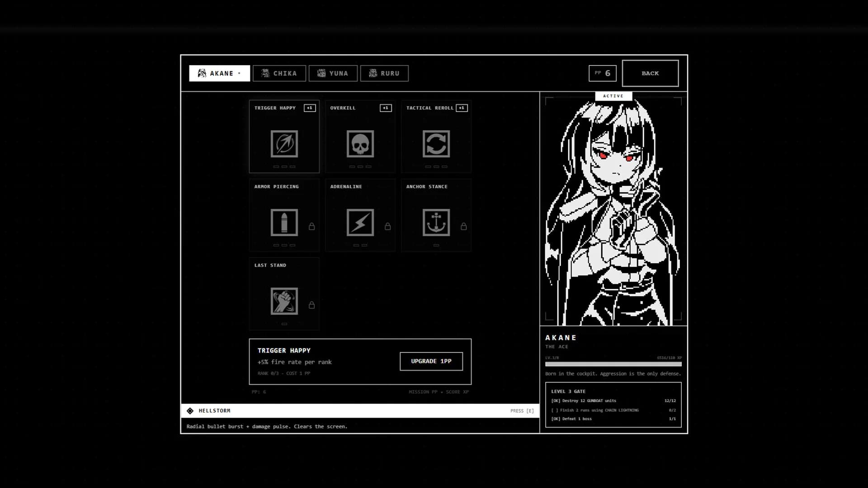Click the 'LV.3/8' level text
Screen dimensions: 868x488
[x=552, y=358]
